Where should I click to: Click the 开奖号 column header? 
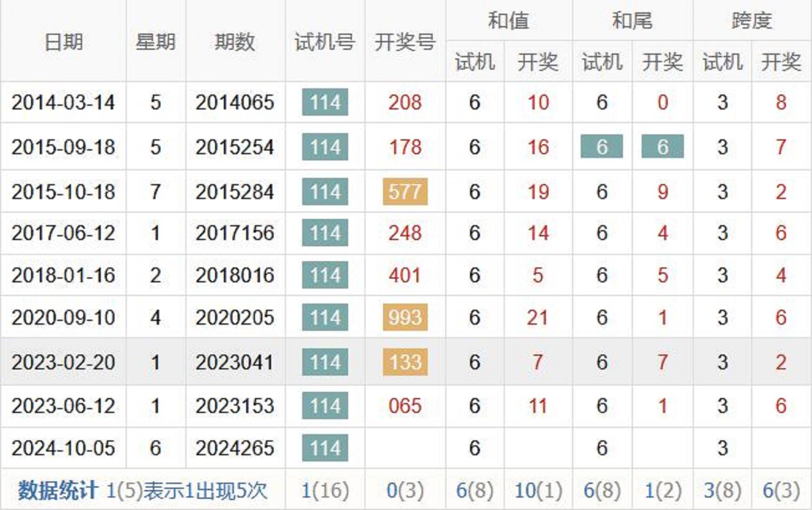(x=405, y=42)
